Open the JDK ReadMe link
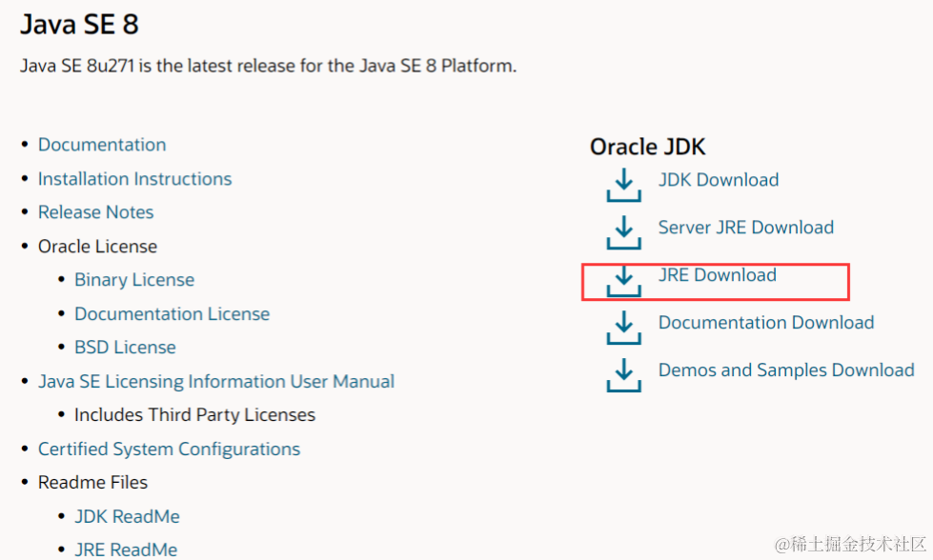 pos(127,516)
